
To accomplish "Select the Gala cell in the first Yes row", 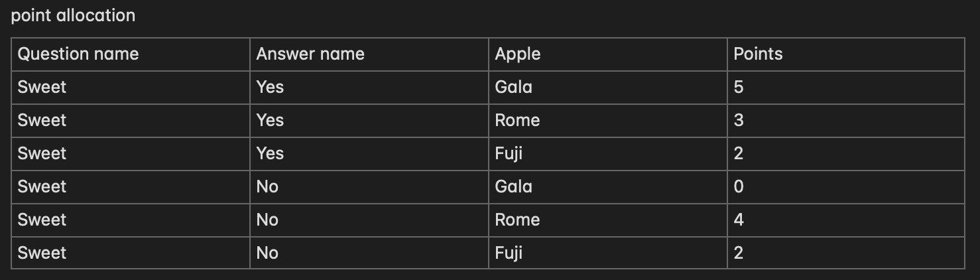I will (x=513, y=87).
